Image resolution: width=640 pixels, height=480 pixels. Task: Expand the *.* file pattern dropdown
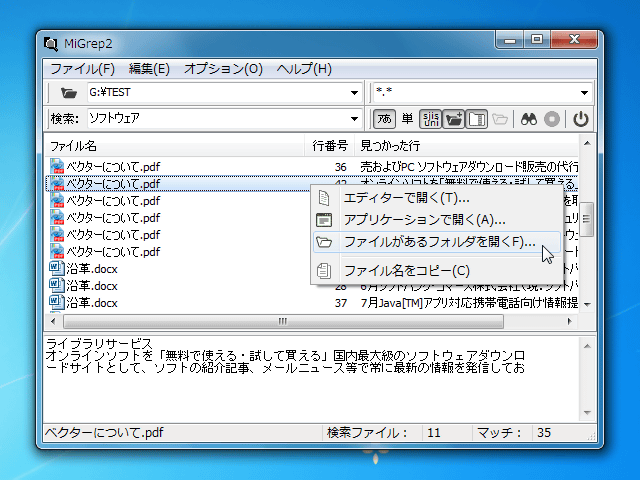584,93
